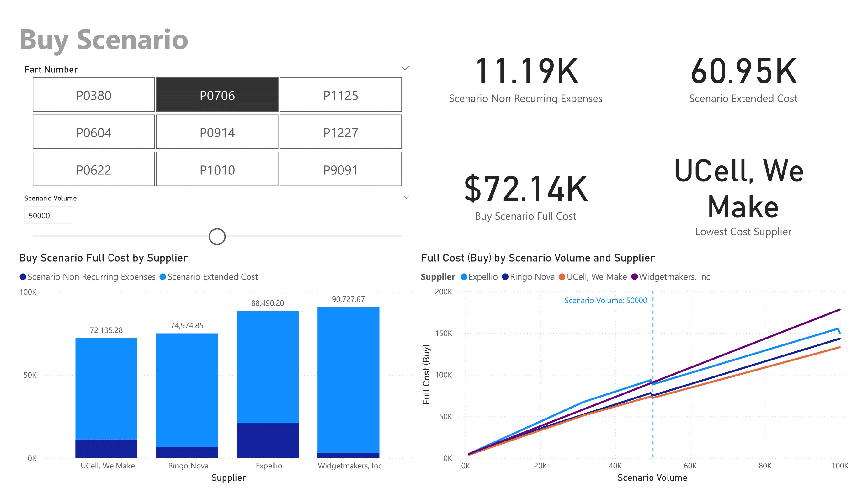Pick the P0914 part number tile
The width and height of the screenshot is (868, 502).
click(217, 132)
